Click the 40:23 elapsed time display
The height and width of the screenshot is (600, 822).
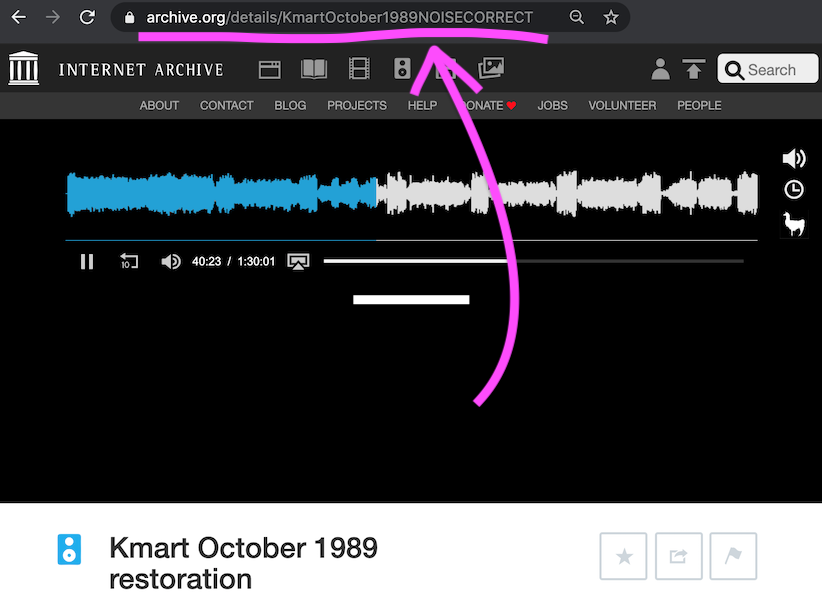click(x=206, y=261)
